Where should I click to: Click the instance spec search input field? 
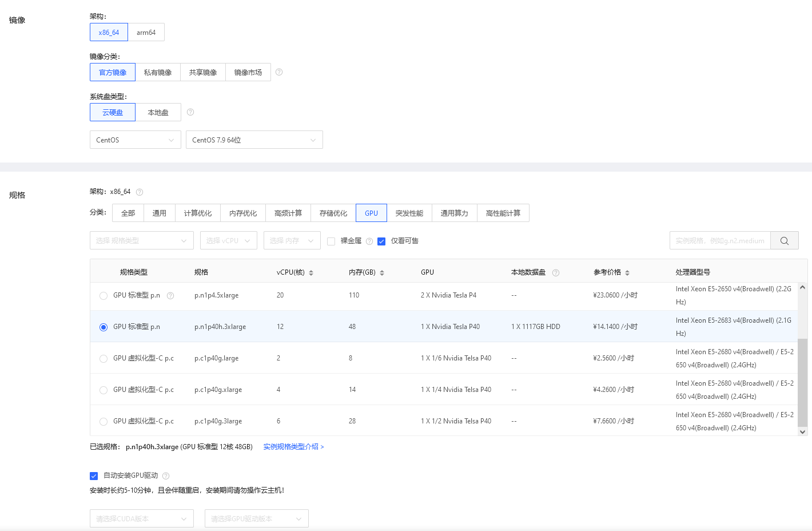pyautogui.click(x=720, y=241)
